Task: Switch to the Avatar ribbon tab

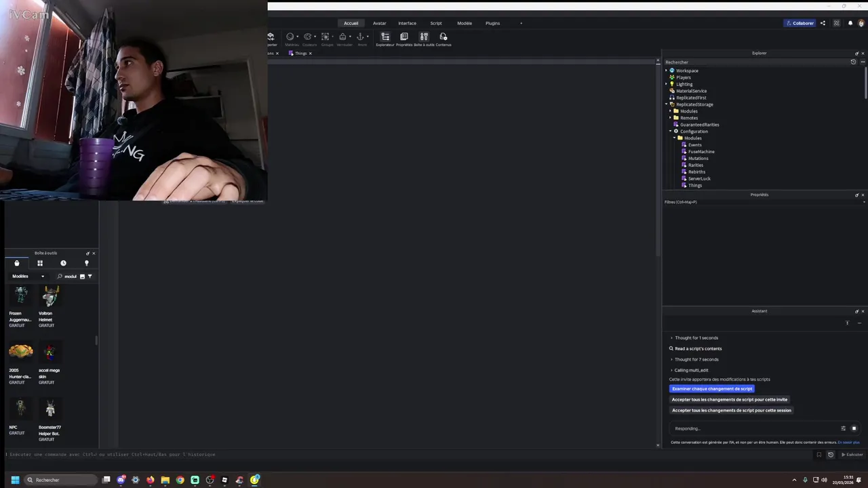Action: [x=380, y=23]
